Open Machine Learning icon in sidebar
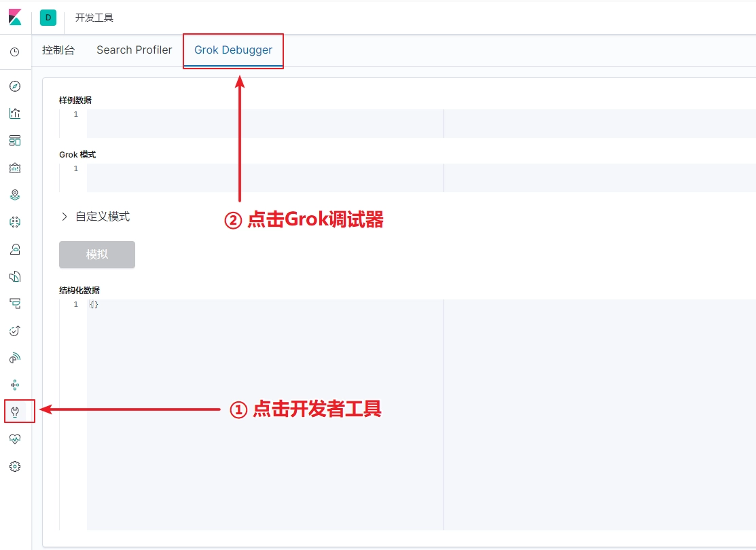 [15, 222]
